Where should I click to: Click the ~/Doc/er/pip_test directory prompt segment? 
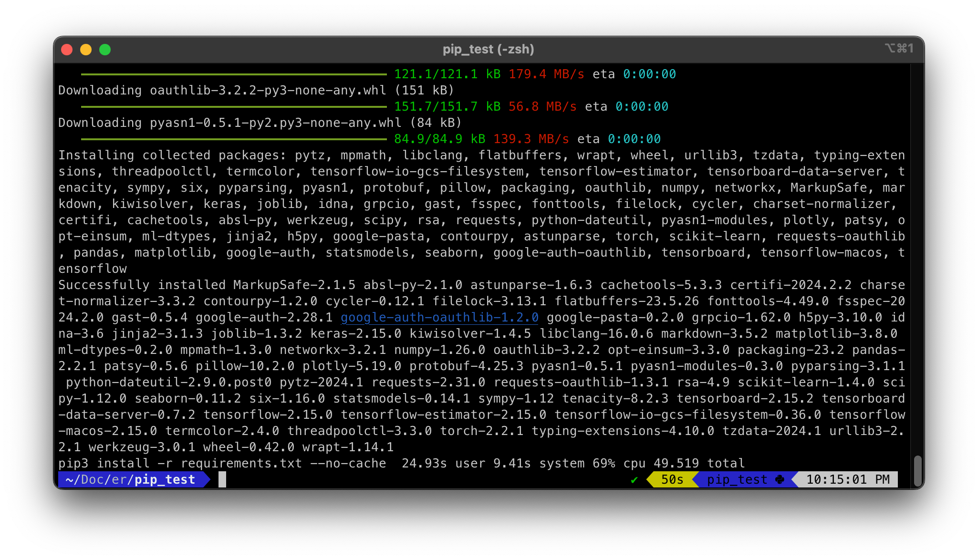[130, 479]
